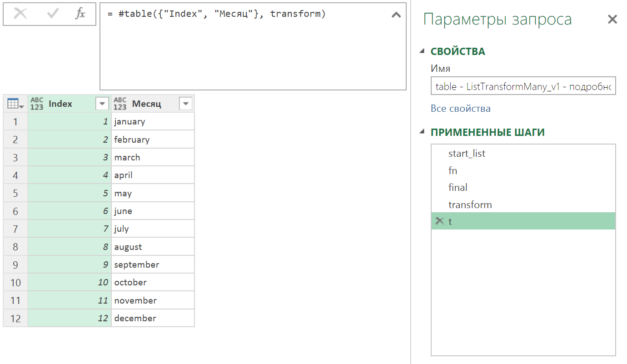Select the transform applied step
The image size is (627, 364).
(x=470, y=204)
